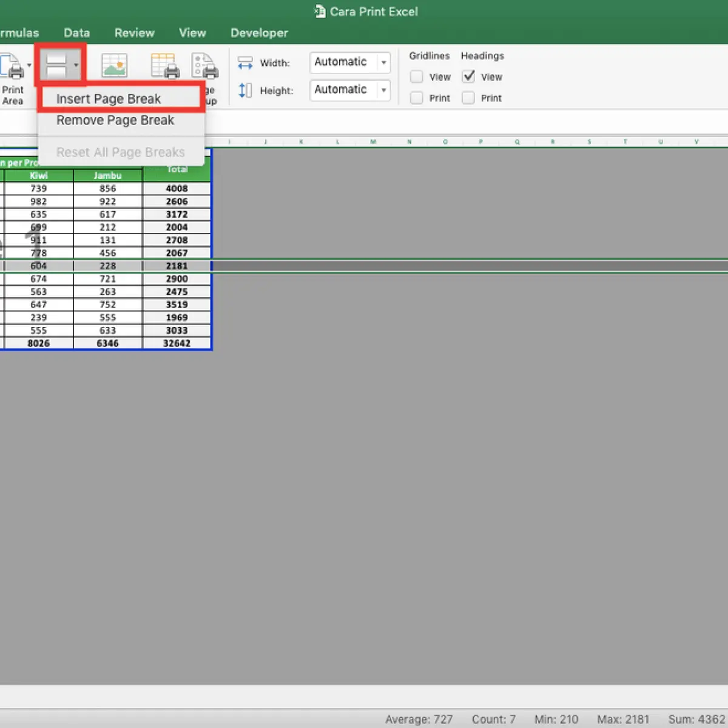The image size is (728, 728).
Task: Click the Height scale icon
Action: coord(245,90)
